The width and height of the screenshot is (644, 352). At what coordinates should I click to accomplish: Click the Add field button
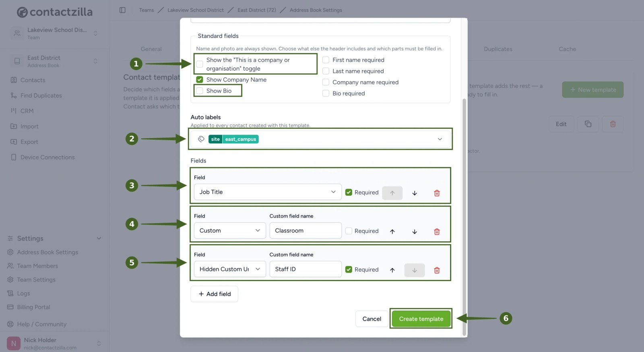214,294
